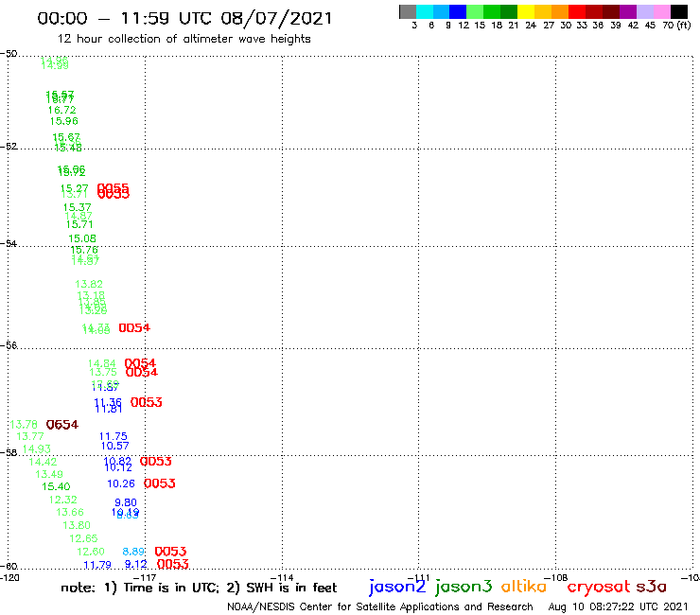
Task: Click the latitude axis label '-54'
Action: pyautogui.click(x=9, y=244)
